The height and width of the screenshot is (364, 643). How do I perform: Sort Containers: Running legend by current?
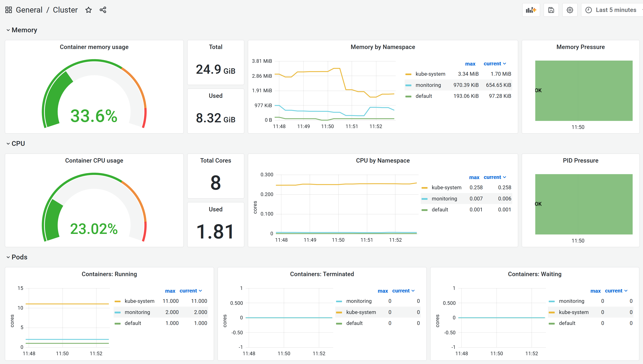(191, 291)
